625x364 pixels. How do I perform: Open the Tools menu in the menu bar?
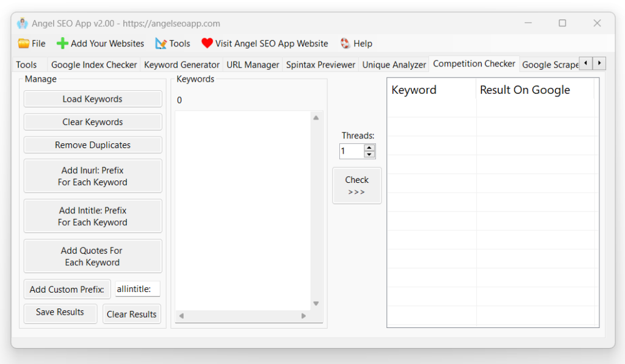click(x=173, y=43)
